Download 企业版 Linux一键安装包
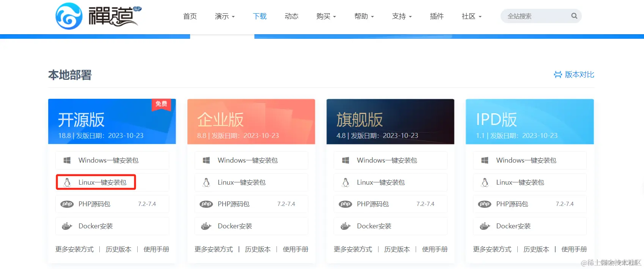 tap(251, 182)
